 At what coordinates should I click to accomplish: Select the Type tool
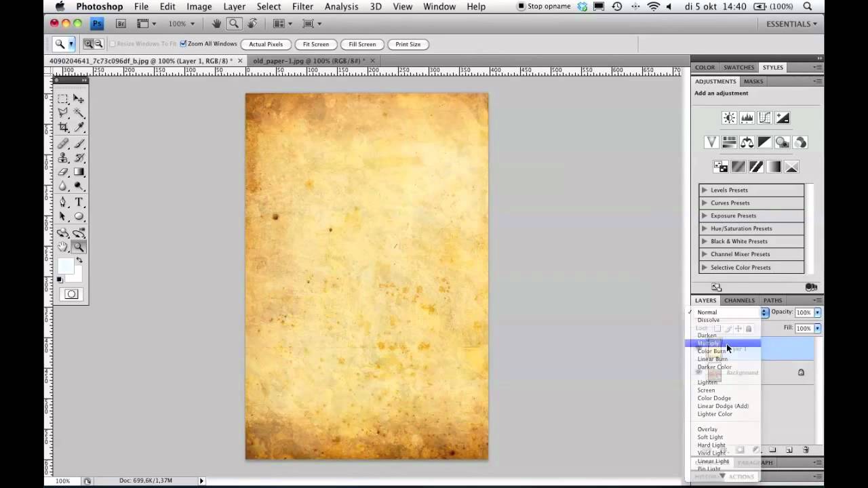[79, 203]
